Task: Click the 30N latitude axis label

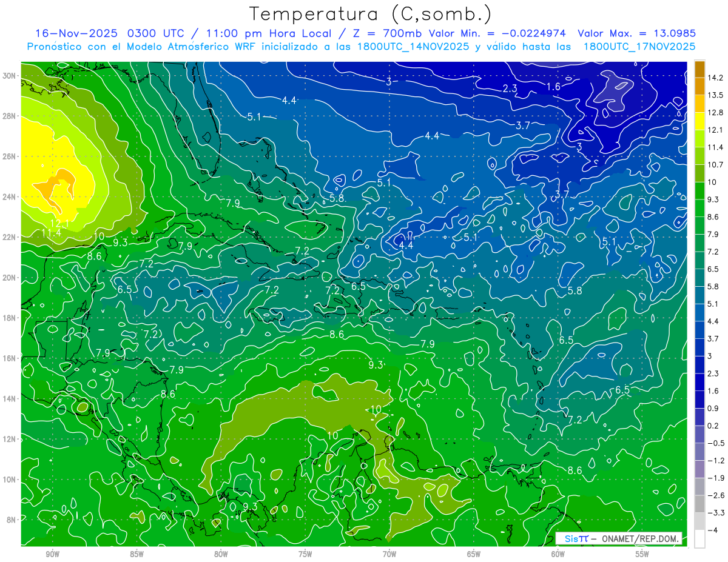Action: (9, 76)
